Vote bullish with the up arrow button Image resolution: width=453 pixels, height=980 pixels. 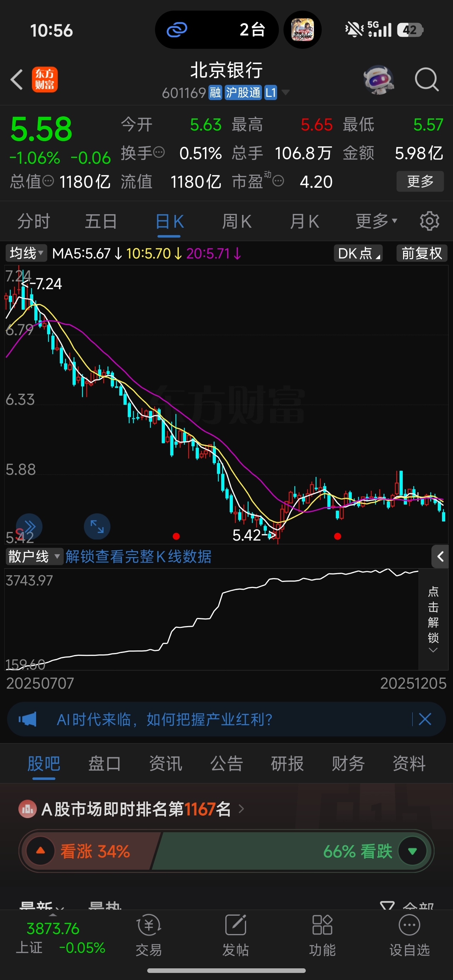tap(40, 851)
